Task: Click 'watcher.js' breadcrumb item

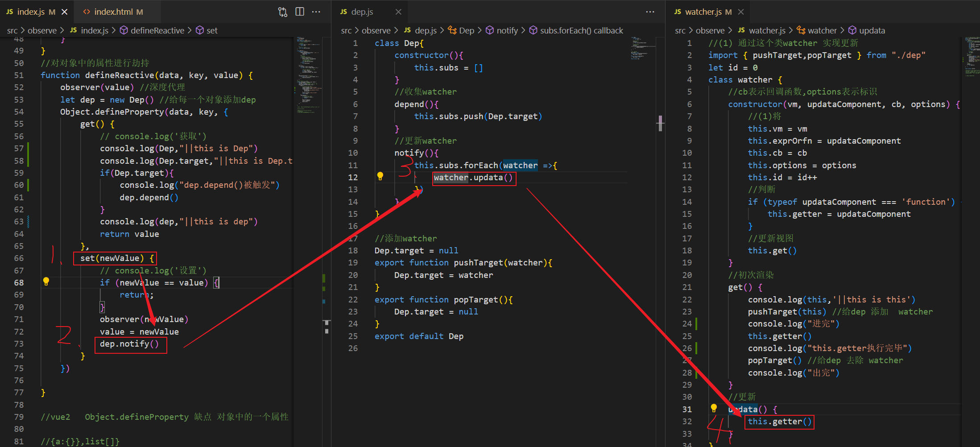Action: pyautogui.click(x=767, y=31)
